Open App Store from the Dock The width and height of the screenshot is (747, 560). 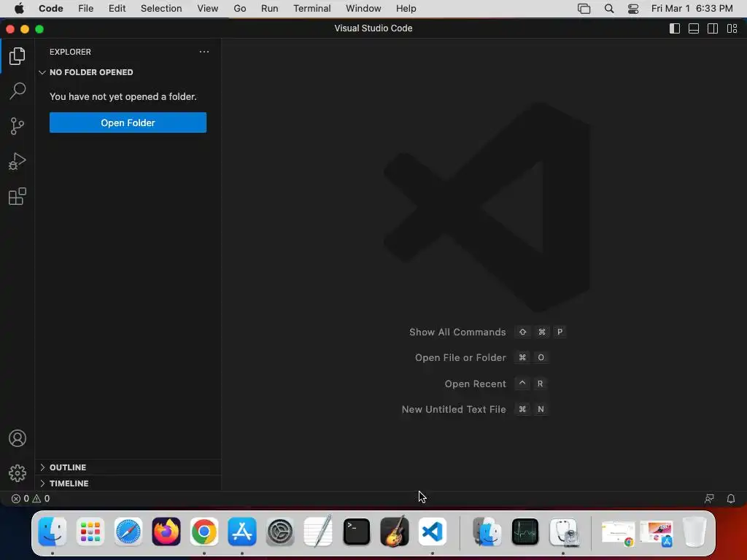pyautogui.click(x=242, y=532)
